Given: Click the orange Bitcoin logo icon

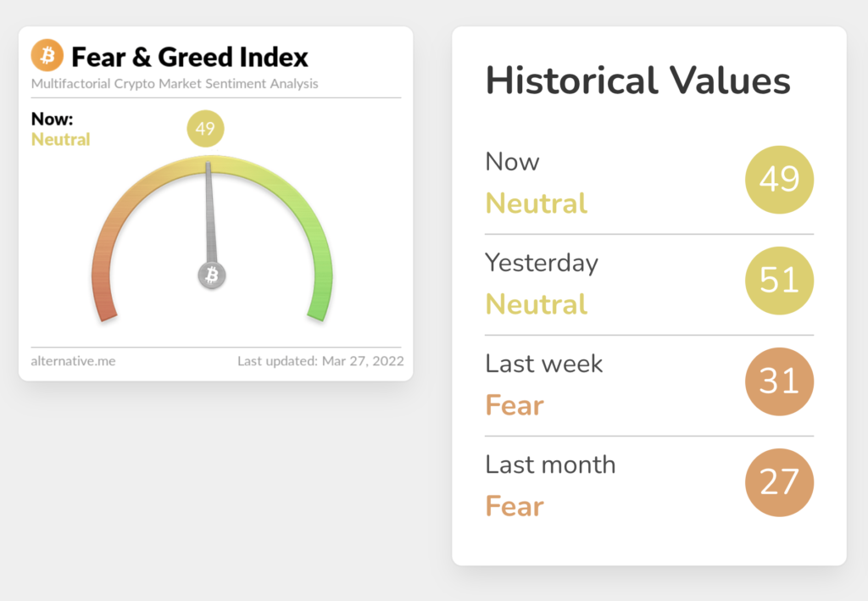Looking at the screenshot, I should [x=47, y=56].
